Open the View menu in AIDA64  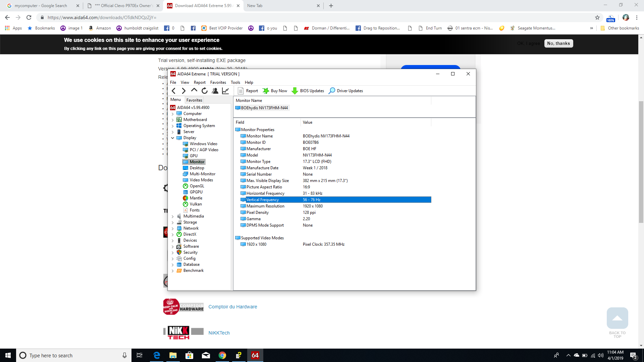[185, 82]
